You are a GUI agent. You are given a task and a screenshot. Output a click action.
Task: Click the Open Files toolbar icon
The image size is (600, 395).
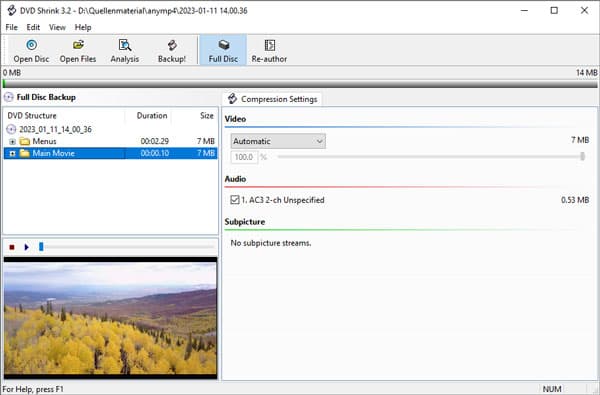[x=78, y=45]
